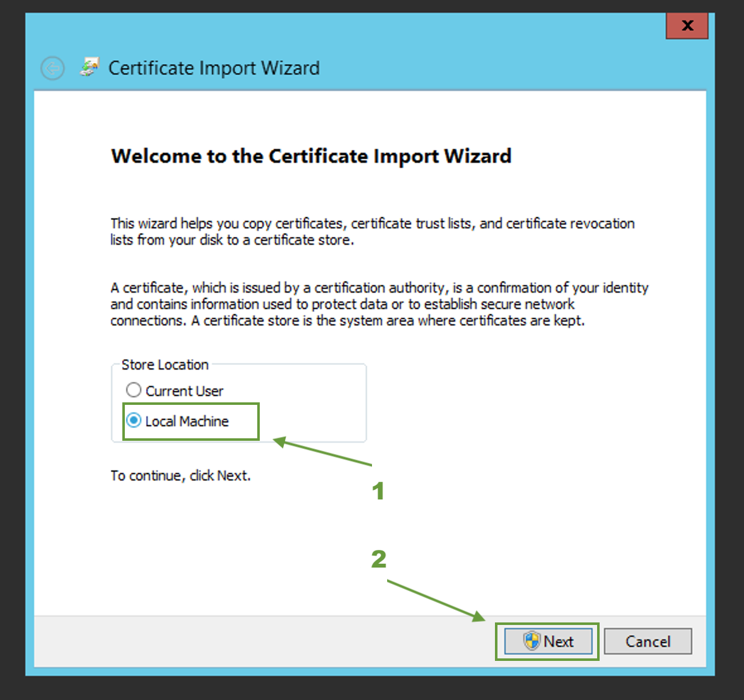Click the paragraph starting "A certificate, which is issued"
The width and height of the screenshot is (744, 700).
(x=379, y=304)
